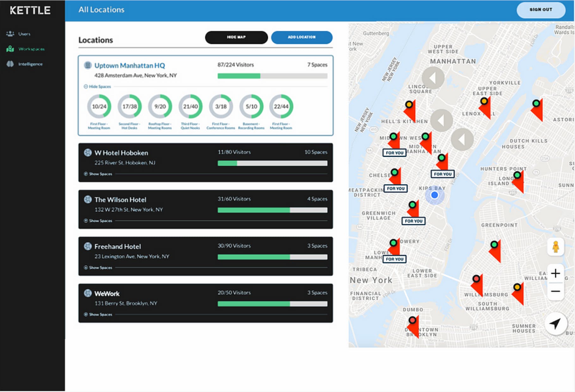The height and width of the screenshot is (392, 575).
Task: Open the Intelligence brain icon
Action: coord(10,64)
